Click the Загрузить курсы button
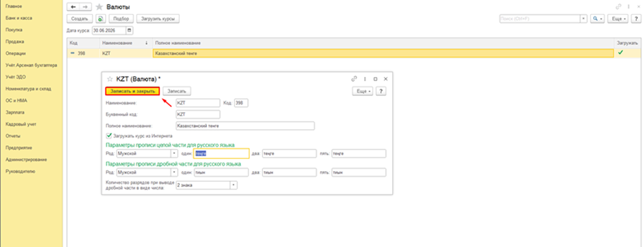This screenshot has height=247, width=644. click(x=158, y=19)
